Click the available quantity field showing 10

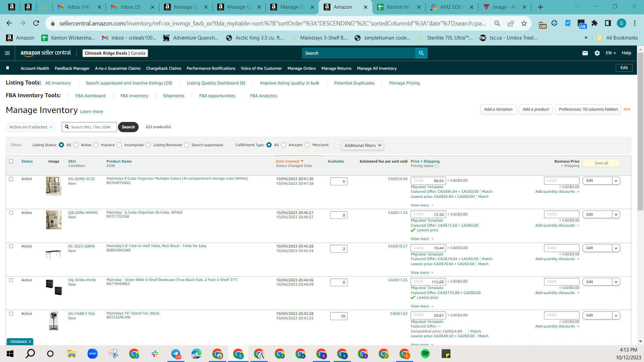(x=339, y=316)
